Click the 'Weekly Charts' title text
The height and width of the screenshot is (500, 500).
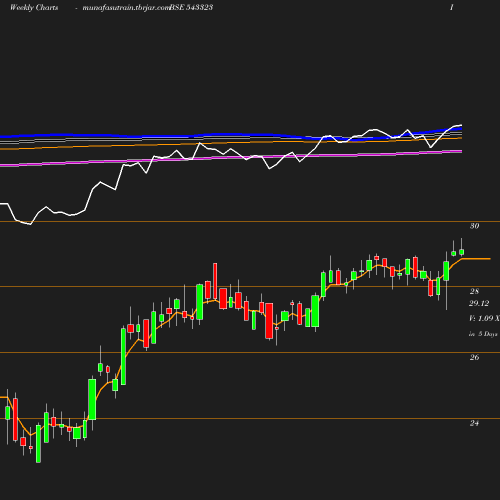click(34, 7)
